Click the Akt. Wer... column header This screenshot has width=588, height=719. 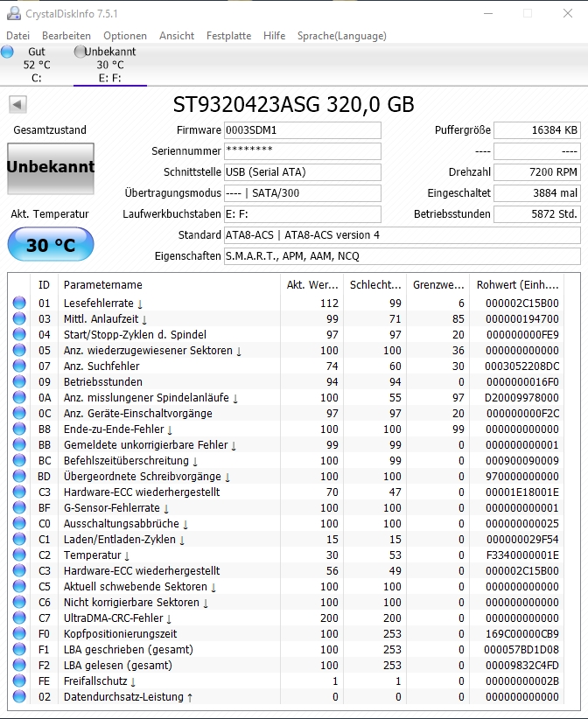pyautogui.click(x=311, y=285)
